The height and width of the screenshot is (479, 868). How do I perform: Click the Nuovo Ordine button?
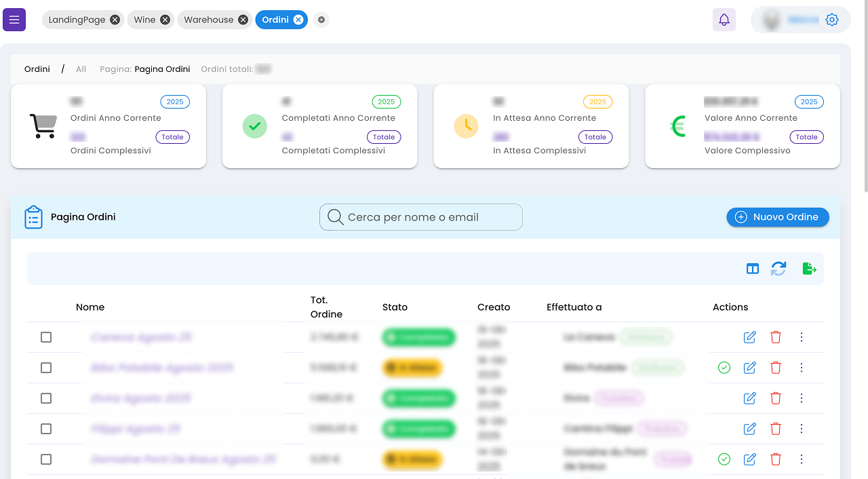coord(777,217)
